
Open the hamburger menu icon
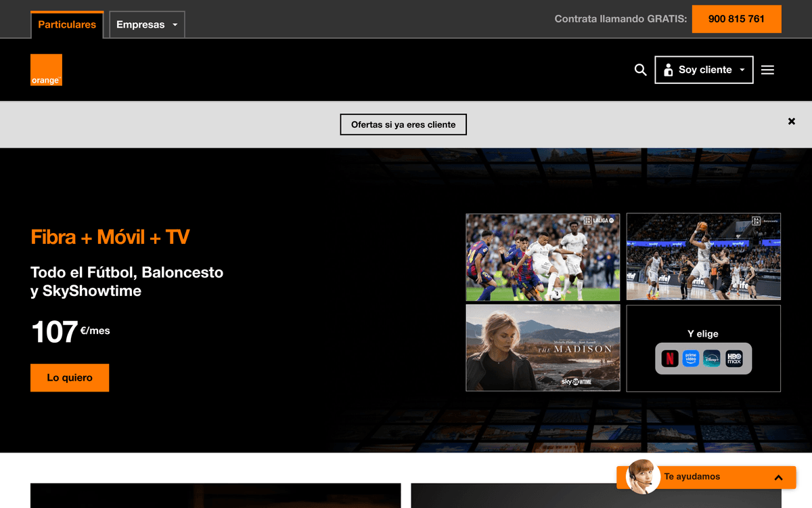click(767, 70)
